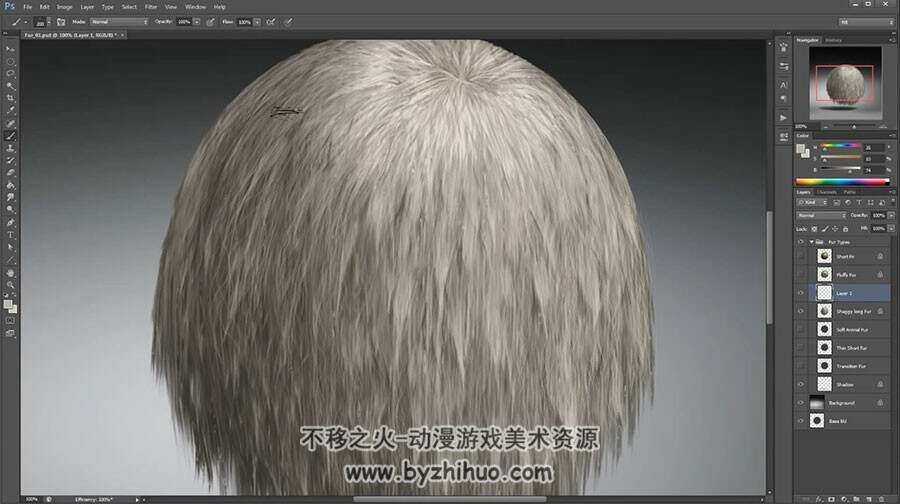This screenshot has height=504, width=900.
Task: Select the Horizontal Type tool
Action: [x=10, y=235]
